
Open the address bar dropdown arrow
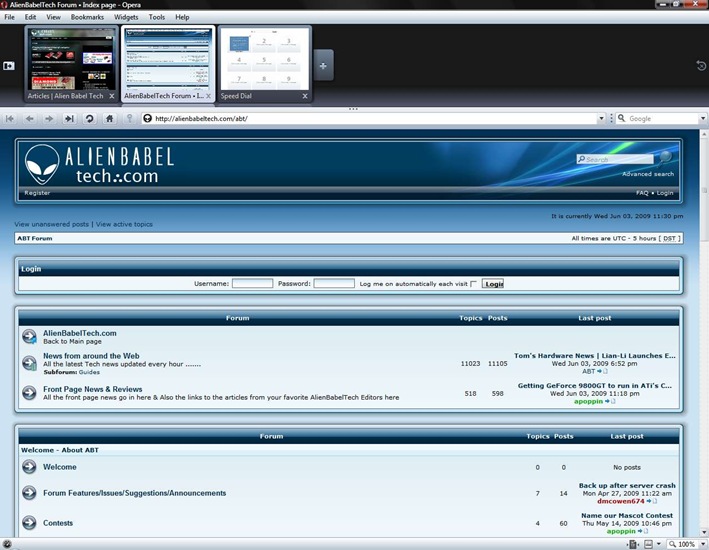[601, 119]
